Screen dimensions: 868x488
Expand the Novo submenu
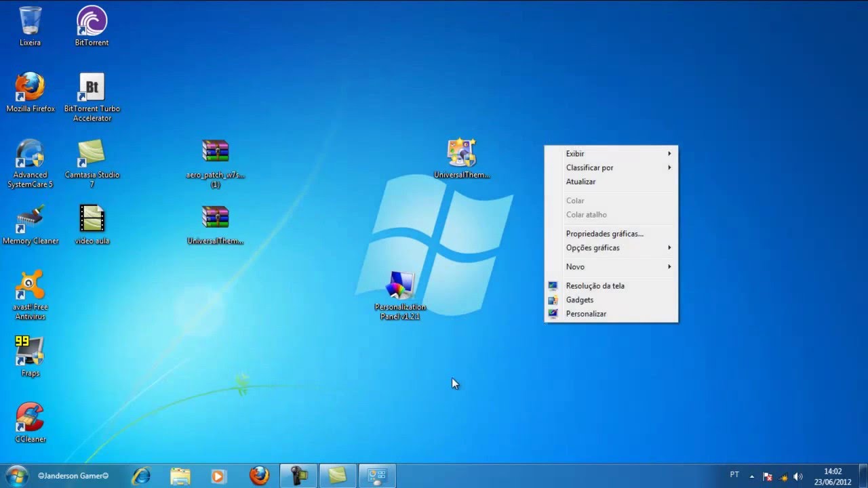[x=611, y=266]
